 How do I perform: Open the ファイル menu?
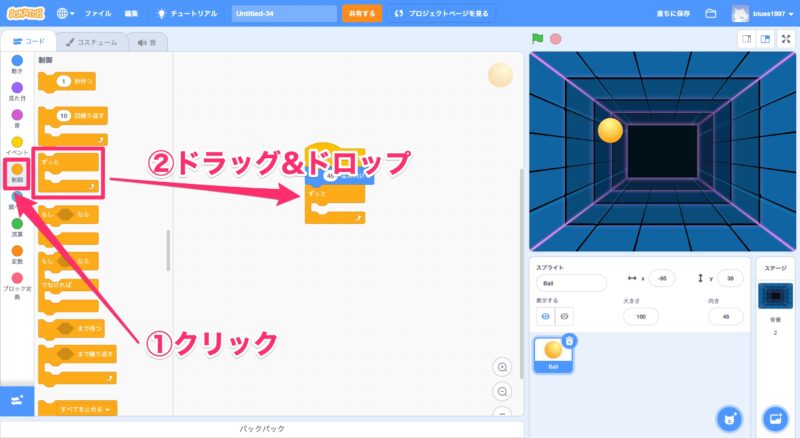[x=98, y=14]
